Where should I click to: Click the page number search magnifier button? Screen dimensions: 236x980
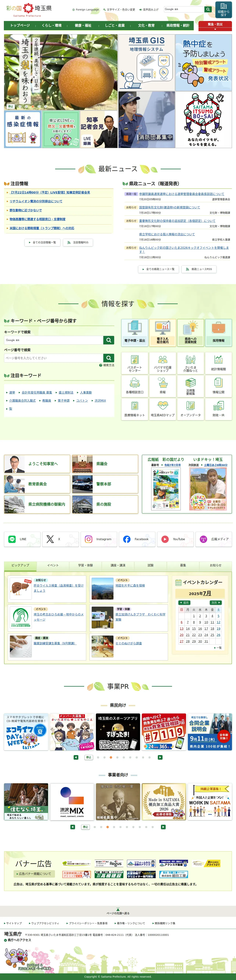(x=109, y=358)
